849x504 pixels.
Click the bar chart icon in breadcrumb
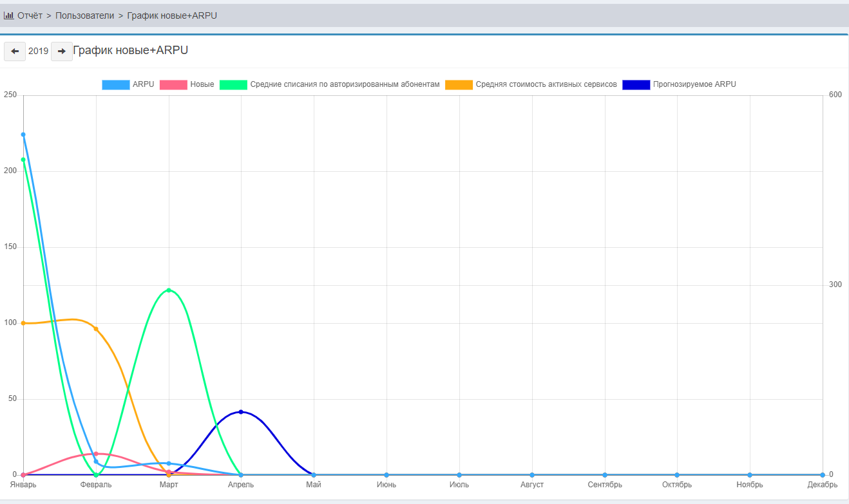[9, 15]
